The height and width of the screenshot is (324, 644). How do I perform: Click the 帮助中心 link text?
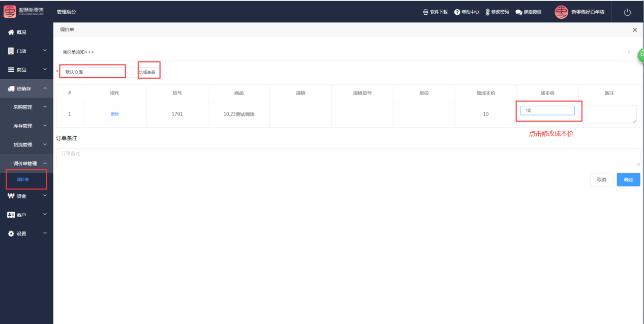pyautogui.click(x=470, y=12)
